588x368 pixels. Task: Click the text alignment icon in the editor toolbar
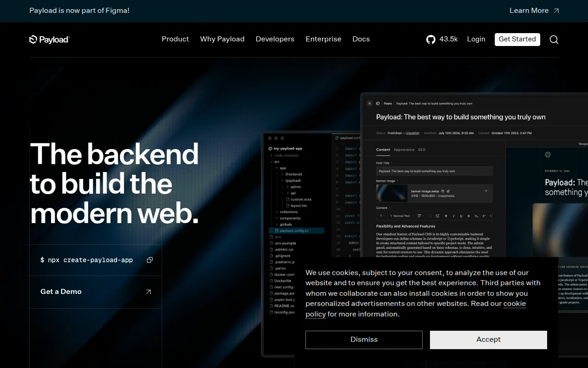click(419, 216)
